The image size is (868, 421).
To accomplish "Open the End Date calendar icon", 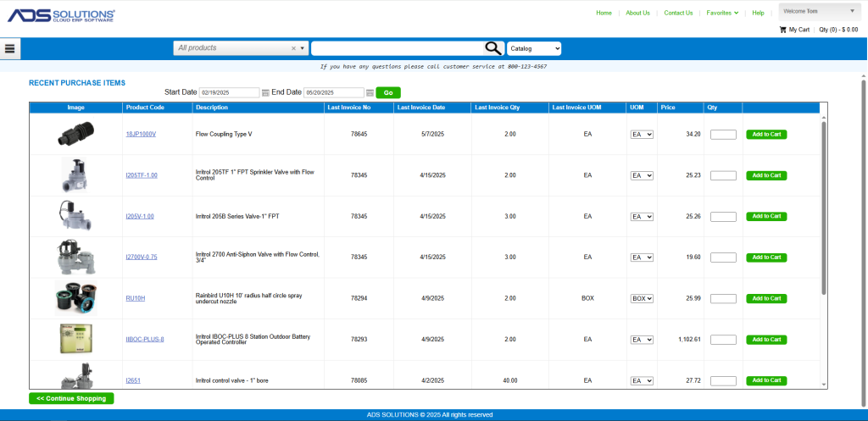I will (370, 92).
